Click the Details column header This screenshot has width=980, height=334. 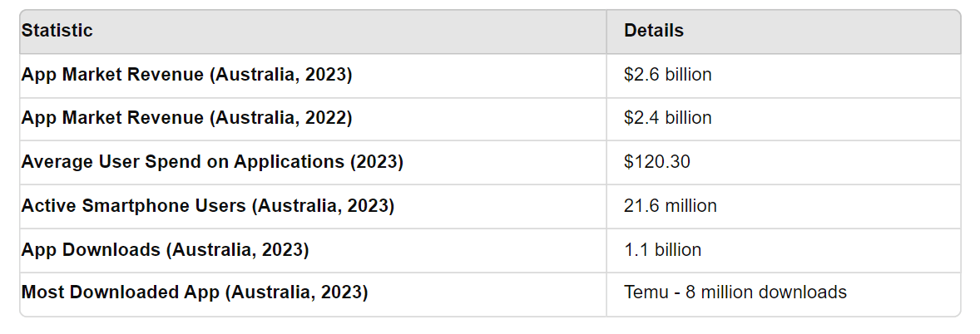[x=654, y=31]
